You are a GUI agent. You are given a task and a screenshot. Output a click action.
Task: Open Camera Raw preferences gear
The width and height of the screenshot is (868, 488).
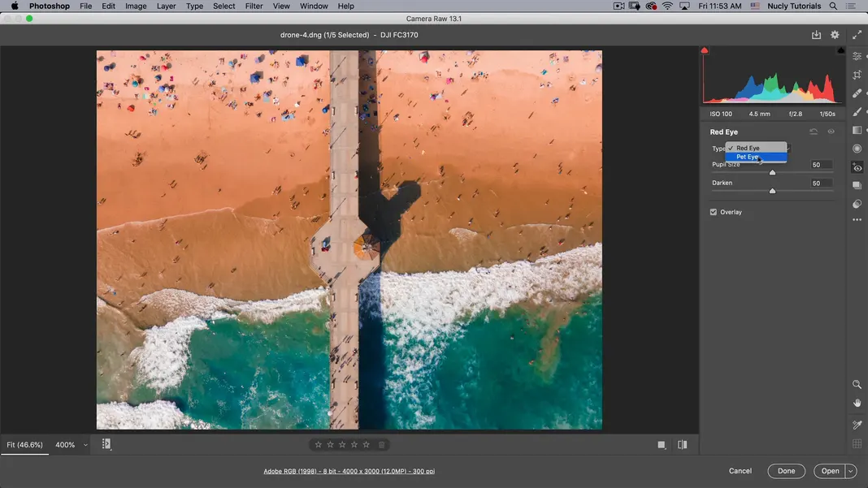[x=835, y=35]
